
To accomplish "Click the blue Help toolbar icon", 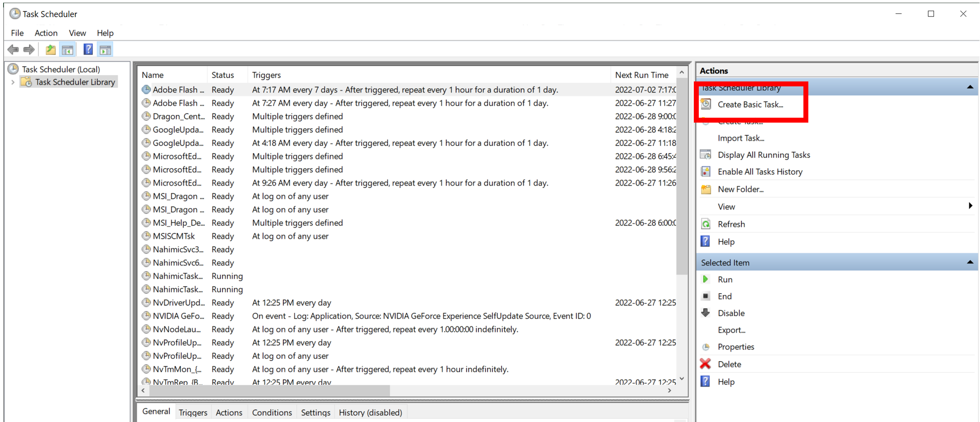I will pyautogui.click(x=88, y=50).
